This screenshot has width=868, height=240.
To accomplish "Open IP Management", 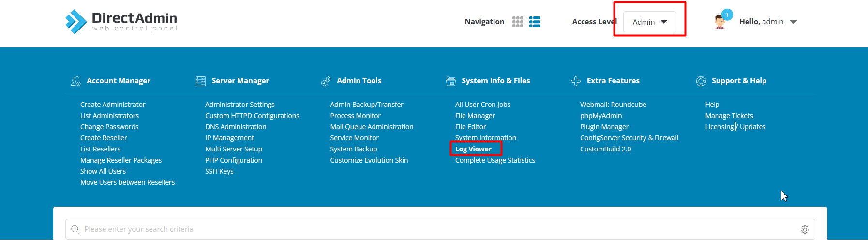I will click(x=229, y=138).
